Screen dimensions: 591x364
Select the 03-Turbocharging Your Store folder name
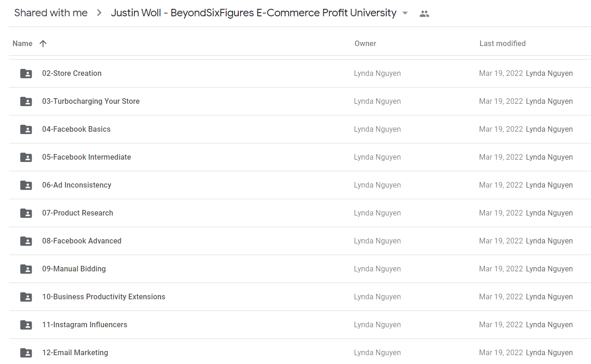[91, 101]
